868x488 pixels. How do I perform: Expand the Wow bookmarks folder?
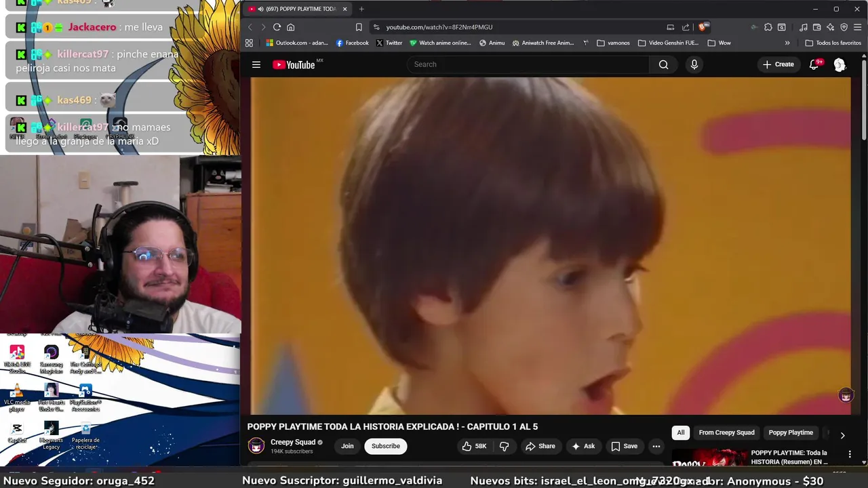click(719, 43)
